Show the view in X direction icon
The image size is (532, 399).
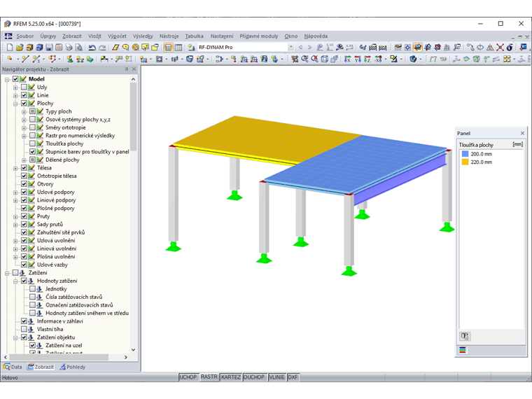[x=348, y=59]
